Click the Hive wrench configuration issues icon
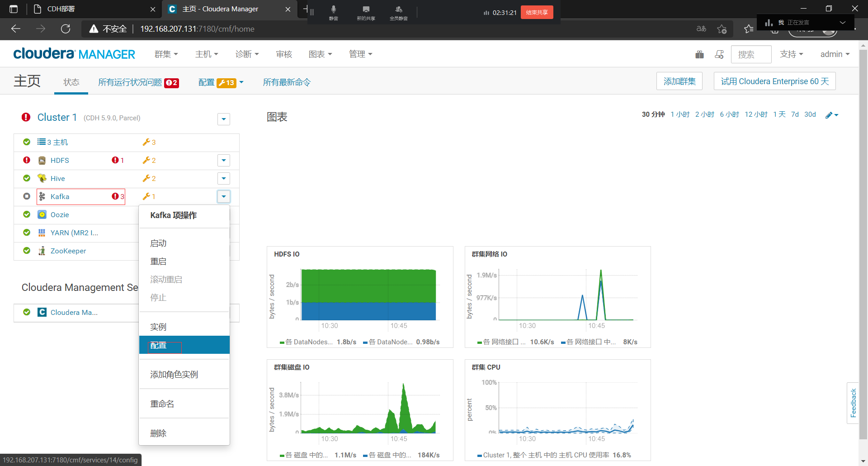This screenshot has height=466, width=868. tap(146, 178)
